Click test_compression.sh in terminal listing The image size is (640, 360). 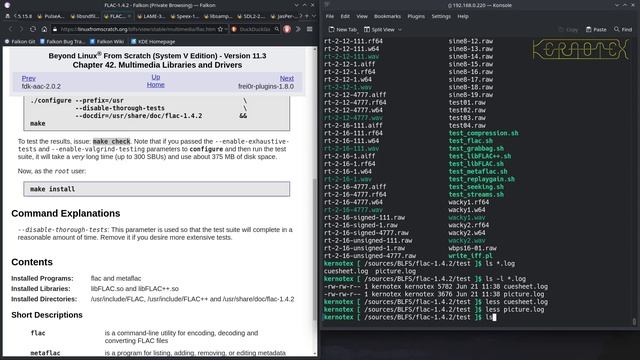484,133
